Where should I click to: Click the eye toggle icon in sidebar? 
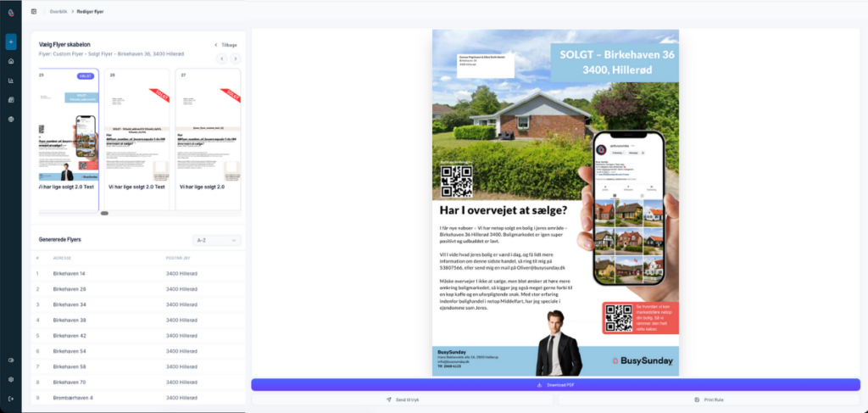point(11,360)
